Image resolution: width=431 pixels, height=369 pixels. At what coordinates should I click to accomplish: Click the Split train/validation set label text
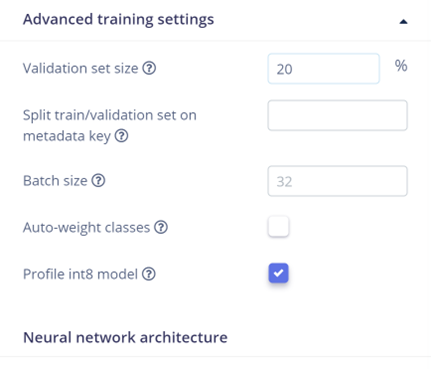[x=110, y=115]
